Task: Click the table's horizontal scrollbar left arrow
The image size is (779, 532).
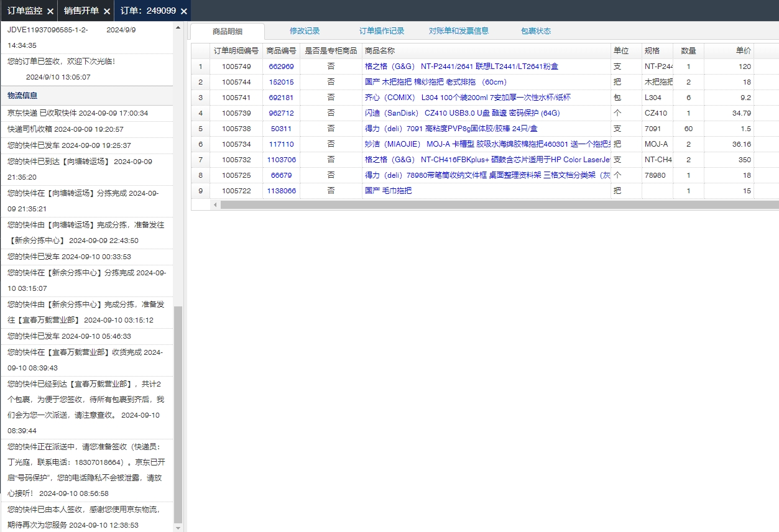Action: (215, 204)
